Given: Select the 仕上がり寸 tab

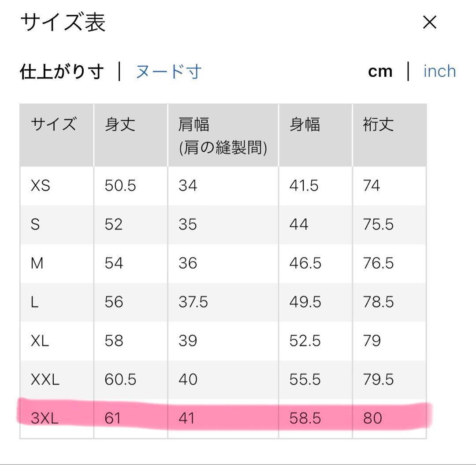Looking at the screenshot, I should pyautogui.click(x=62, y=71).
